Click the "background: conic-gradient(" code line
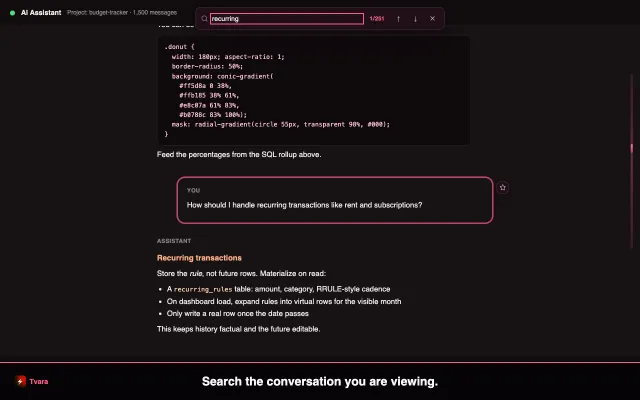This screenshot has height=400, width=640. [x=222, y=76]
